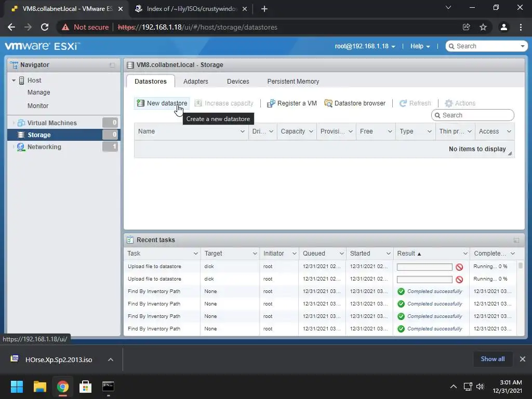This screenshot has height=399, width=532.
Task: Open the Name column dropdown arrow
Action: tap(242, 131)
